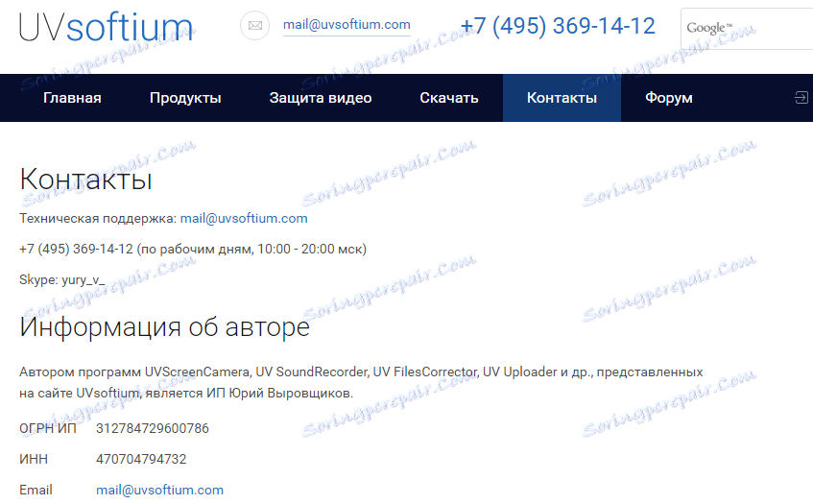Click the UVsoftium logo
813x504 pixels.
tap(106, 27)
